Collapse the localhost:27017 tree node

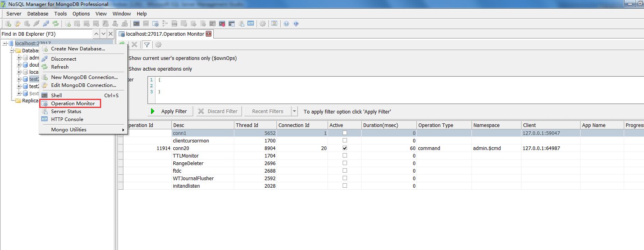(5, 44)
